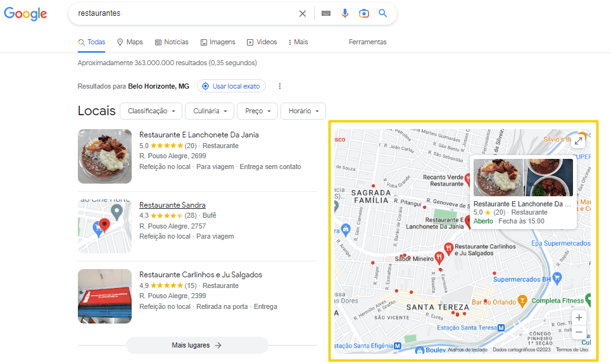Expand the Culinária filter dropdown
This screenshot has width=611, height=364.
point(210,111)
